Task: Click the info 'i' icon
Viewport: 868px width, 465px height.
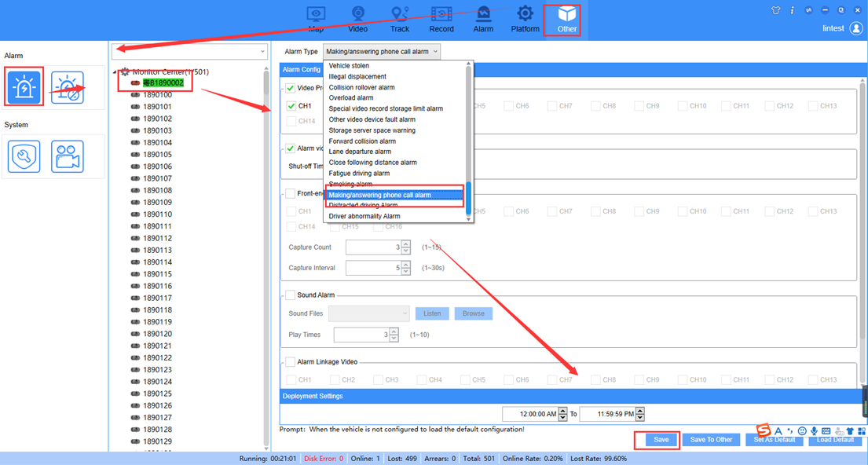Action: coord(792,10)
